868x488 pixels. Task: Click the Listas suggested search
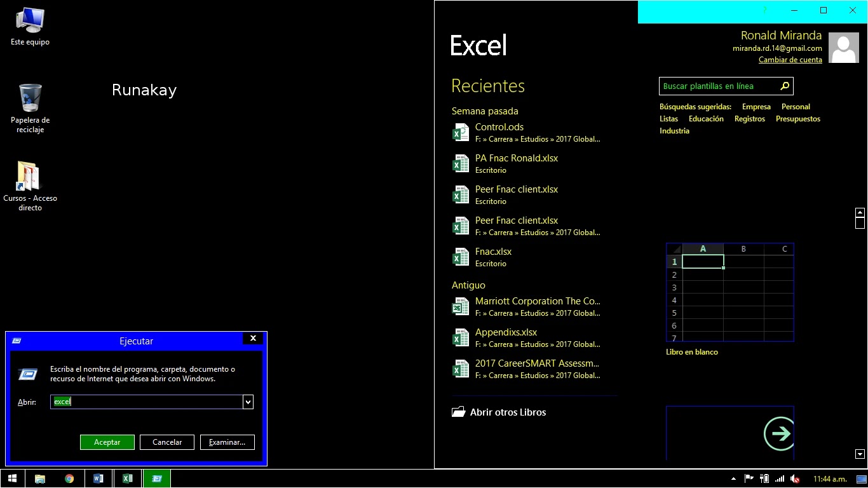[668, 119]
